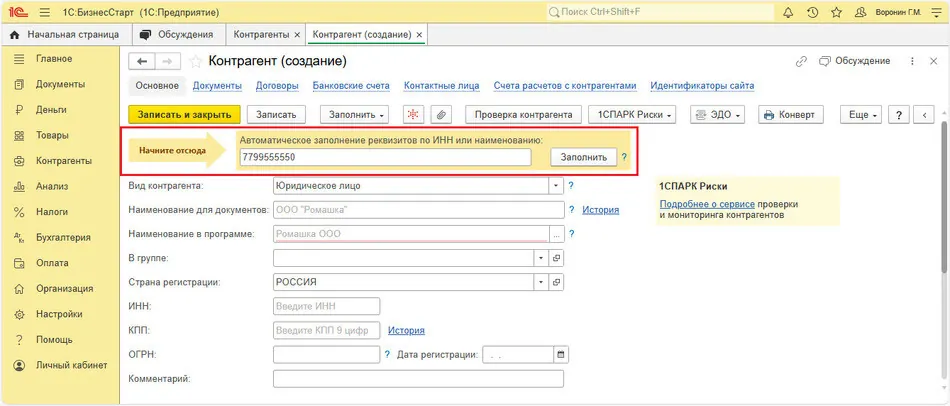950x406 pixels.
Task: Switch to Обсуждения tab
Action: tap(178, 35)
